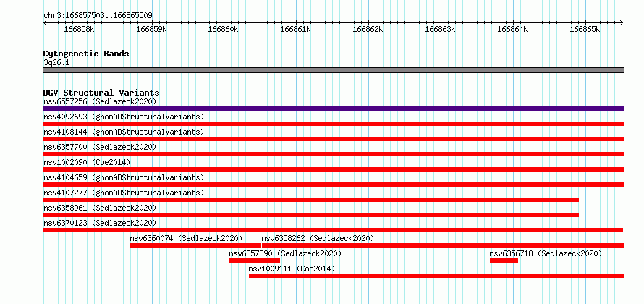Click the red bar under nsv1009111
644x304 pixels.
436,276
